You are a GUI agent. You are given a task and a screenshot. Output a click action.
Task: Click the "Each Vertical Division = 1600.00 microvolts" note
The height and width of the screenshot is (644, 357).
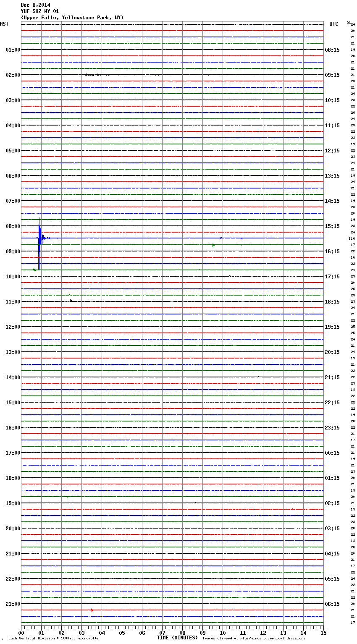(x=53, y=639)
